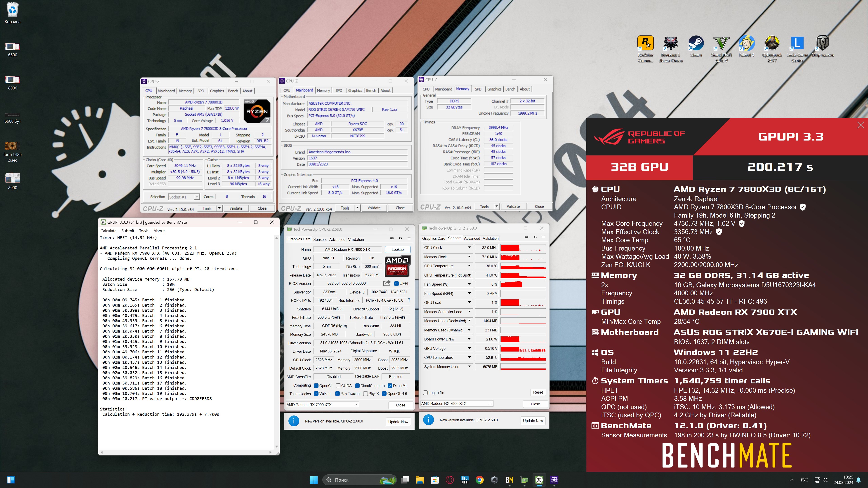Screen dimensions: 868x488
Task: Click the Lookup button in GPU-Z
Action: coord(398,250)
